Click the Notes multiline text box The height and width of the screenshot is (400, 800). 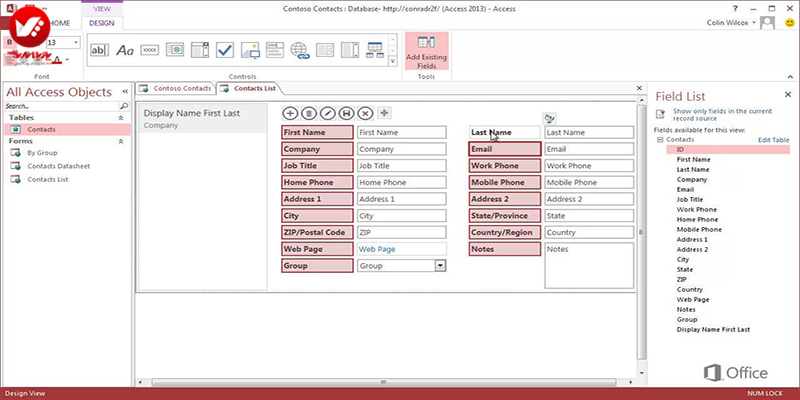pos(589,265)
